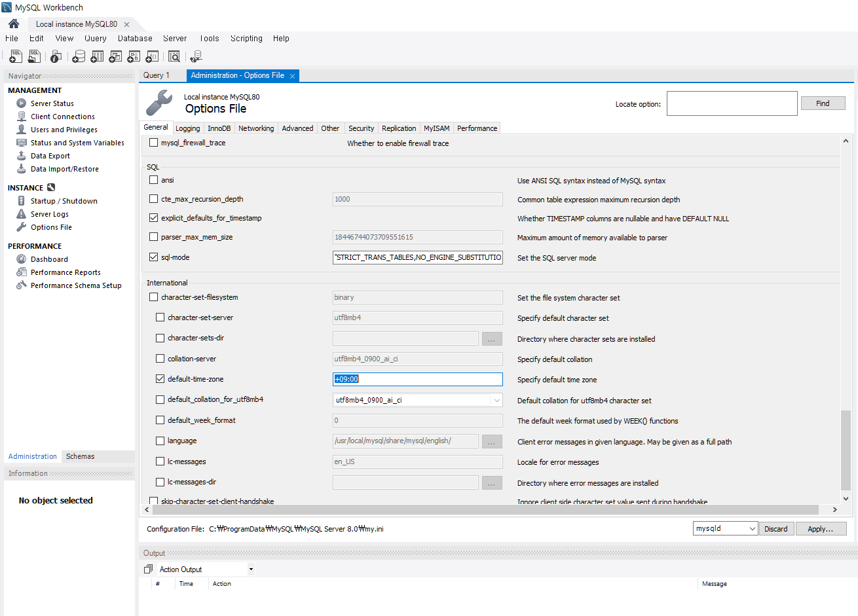The height and width of the screenshot is (616, 858).
Task: Switch to the InnoDB tab
Action: (219, 128)
